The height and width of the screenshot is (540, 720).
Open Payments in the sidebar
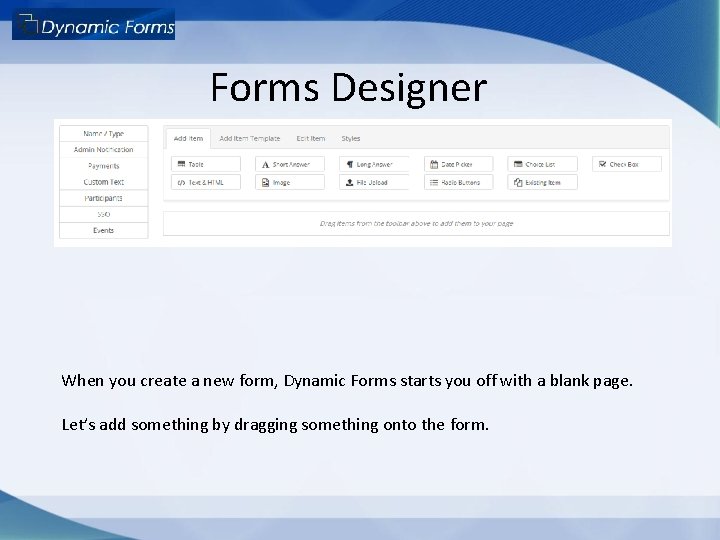click(104, 166)
